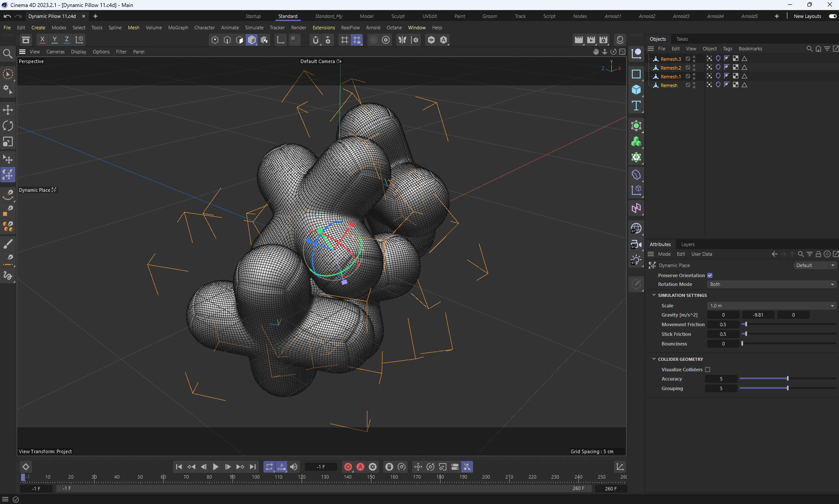
Task: Click the Text spline icon
Action: click(x=636, y=106)
